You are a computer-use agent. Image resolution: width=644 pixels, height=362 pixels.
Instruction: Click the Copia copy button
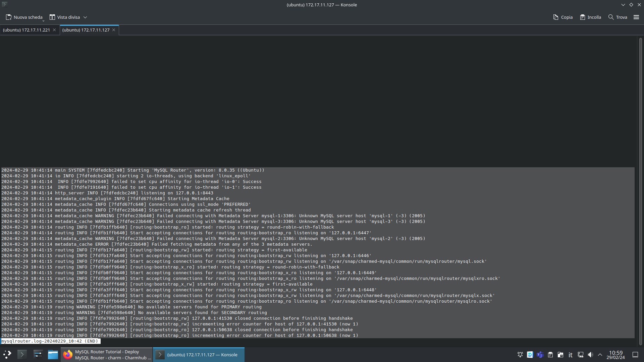click(x=563, y=17)
